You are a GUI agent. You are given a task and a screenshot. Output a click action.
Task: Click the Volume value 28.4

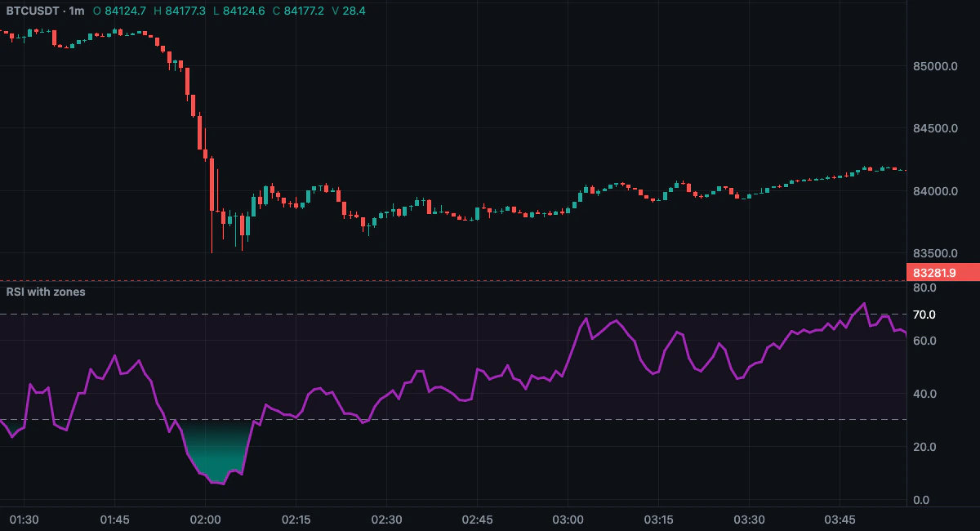point(354,11)
